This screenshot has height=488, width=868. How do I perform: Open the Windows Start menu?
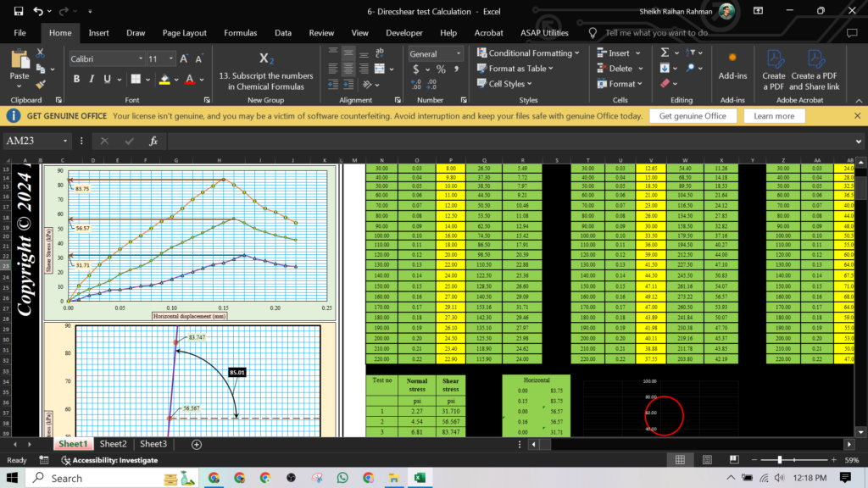[x=12, y=478]
